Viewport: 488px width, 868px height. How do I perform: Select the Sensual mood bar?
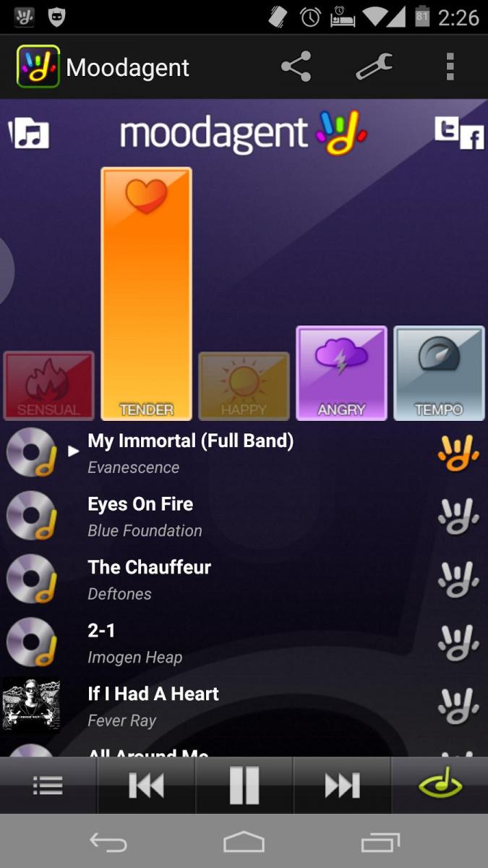tap(48, 386)
